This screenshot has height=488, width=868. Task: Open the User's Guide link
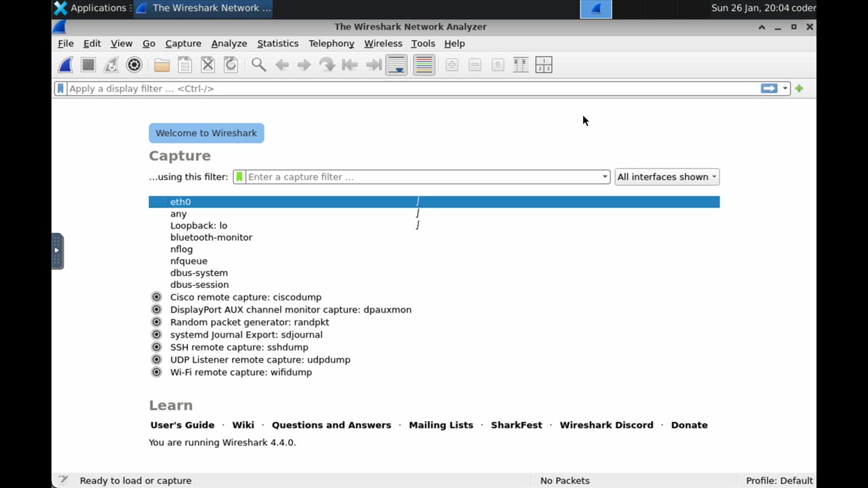(182, 425)
